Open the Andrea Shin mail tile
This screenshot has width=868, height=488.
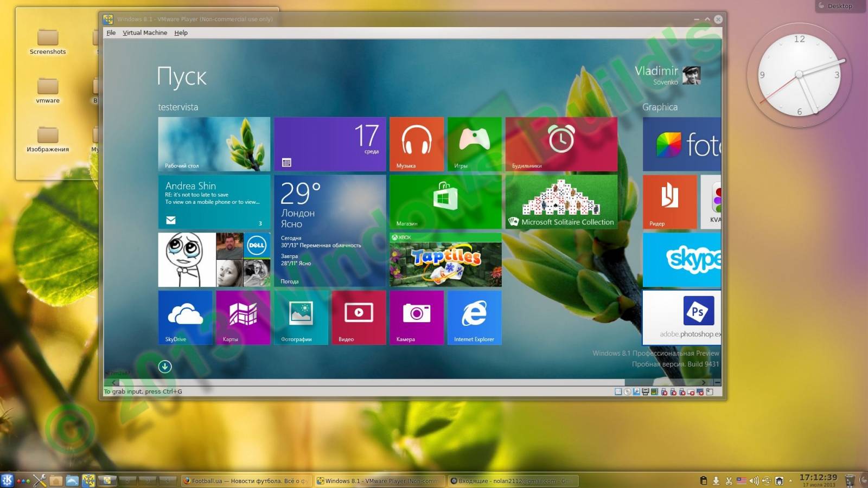coord(214,202)
